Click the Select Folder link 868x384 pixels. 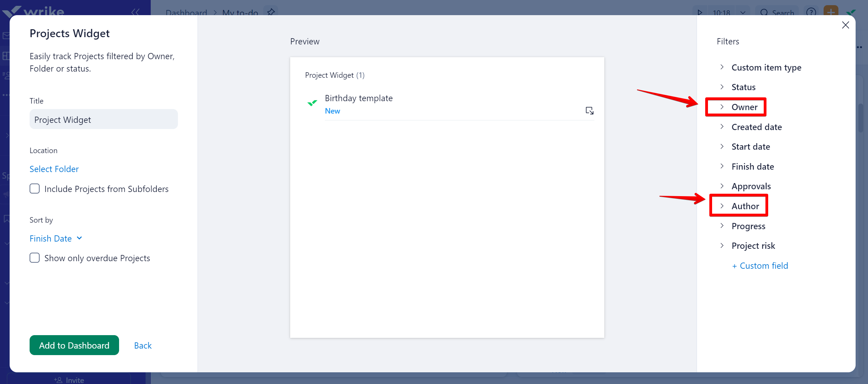coord(54,169)
